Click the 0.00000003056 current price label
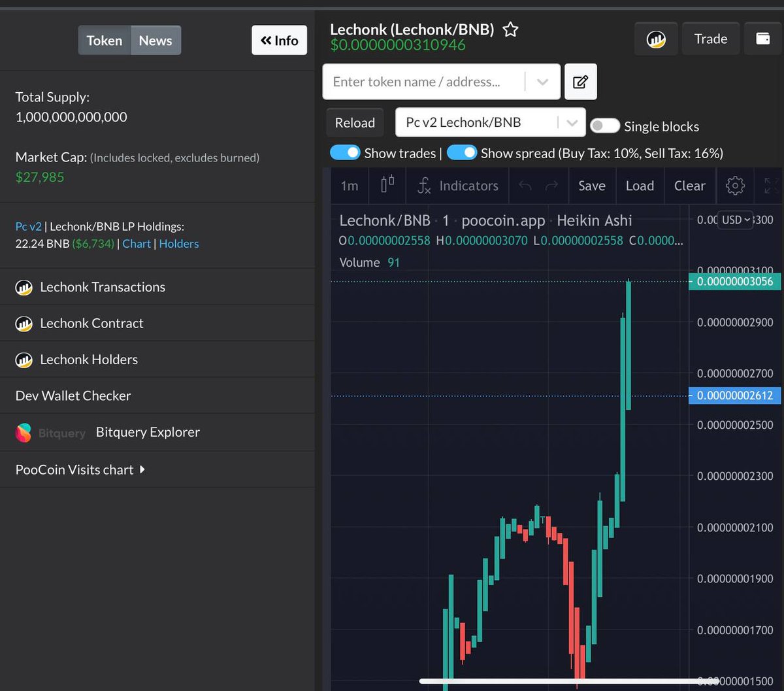 point(735,282)
